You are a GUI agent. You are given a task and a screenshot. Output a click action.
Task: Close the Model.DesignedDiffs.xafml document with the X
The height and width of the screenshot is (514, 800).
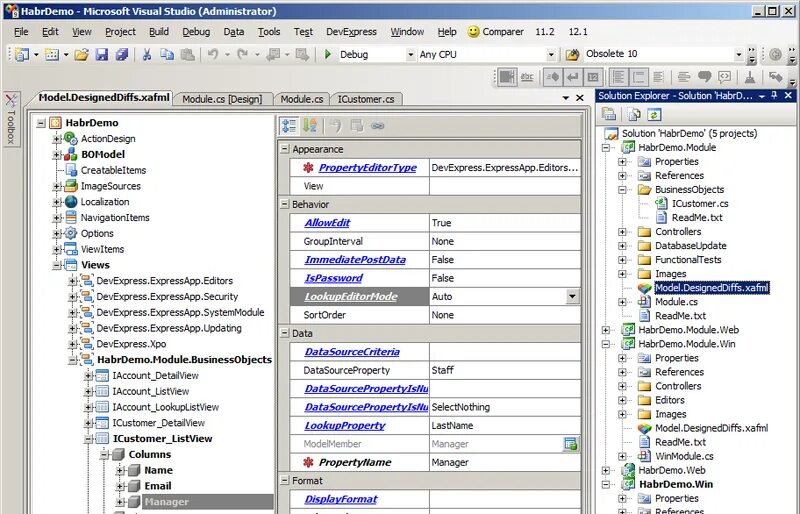click(580, 98)
